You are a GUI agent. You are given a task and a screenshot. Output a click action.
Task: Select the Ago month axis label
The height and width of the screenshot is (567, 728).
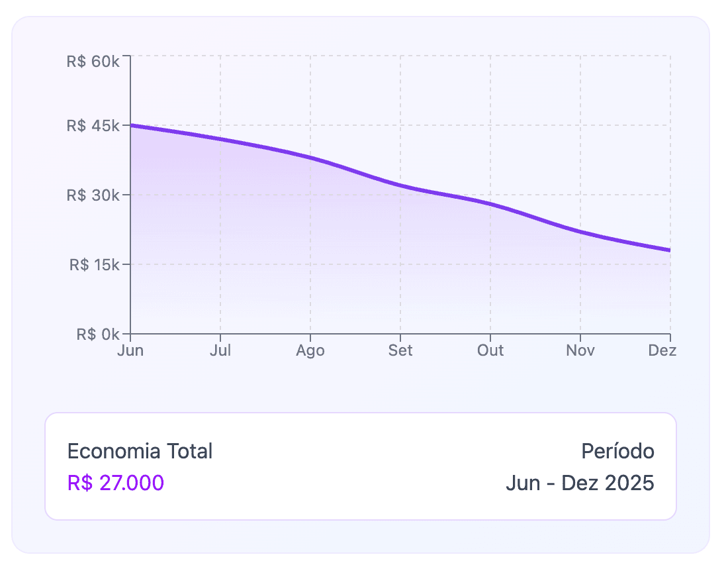(310, 350)
